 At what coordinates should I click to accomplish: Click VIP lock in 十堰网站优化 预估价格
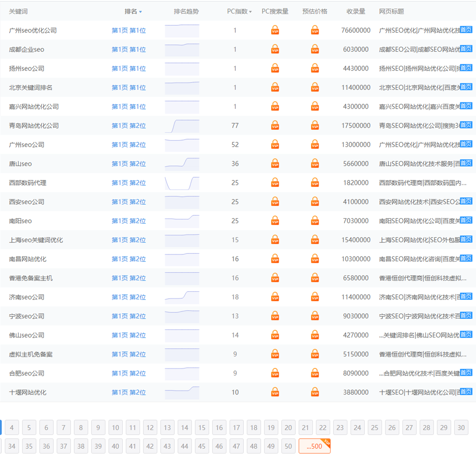pyautogui.click(x=315, y=393)
